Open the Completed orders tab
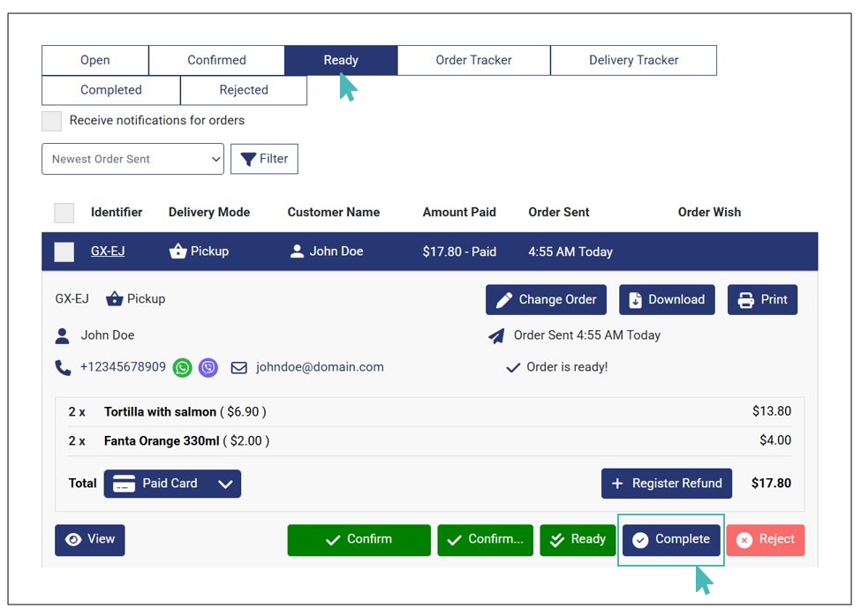Viewport: 861px width, 616px height. click(x=110, y=90)
